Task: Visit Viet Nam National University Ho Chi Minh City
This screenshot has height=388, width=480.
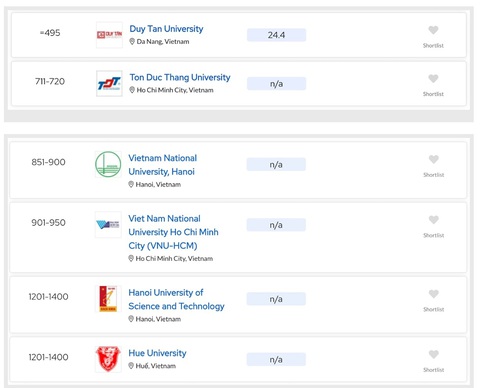Action: [x=173, y=232]
